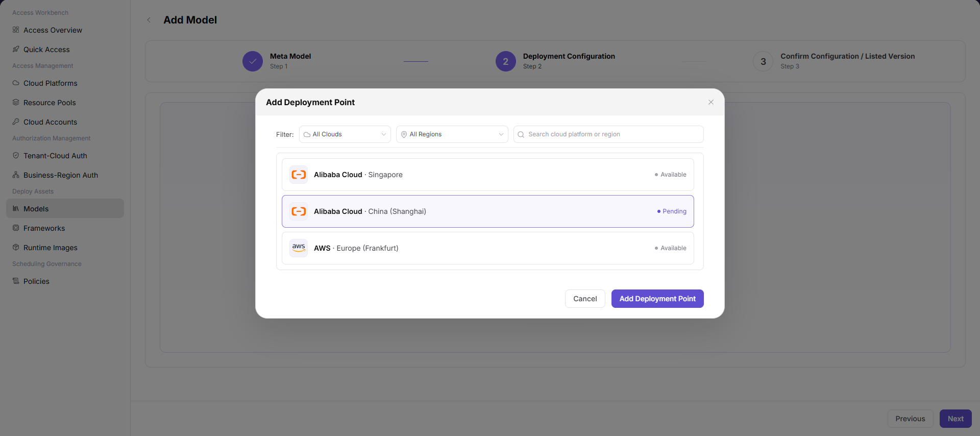
Task: Click the Add Deployment Point button
Action: [x=657, y=299]
